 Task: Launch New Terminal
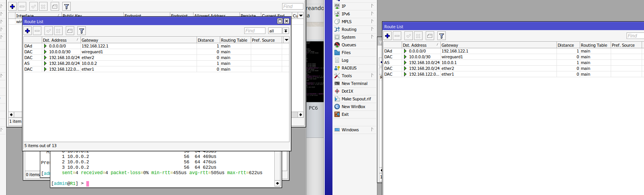(354, 83)
